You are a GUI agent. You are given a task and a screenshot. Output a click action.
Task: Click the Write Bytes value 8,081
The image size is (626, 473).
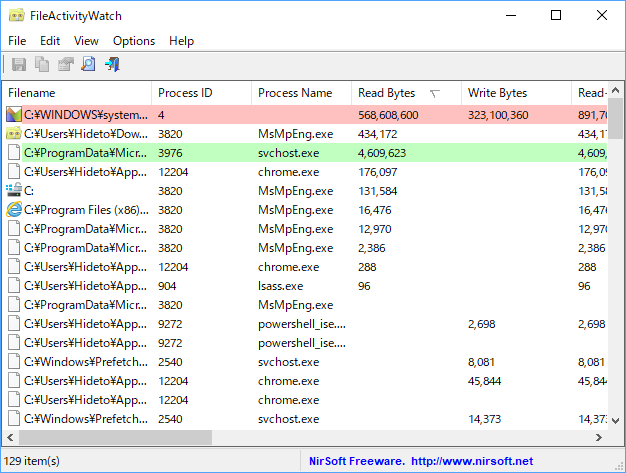pos(481,362)
